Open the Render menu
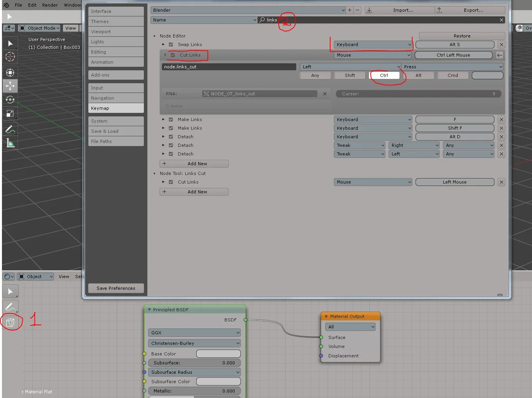Image resolution: width=532 pixels, height=398 pixels. coord(50,5)
